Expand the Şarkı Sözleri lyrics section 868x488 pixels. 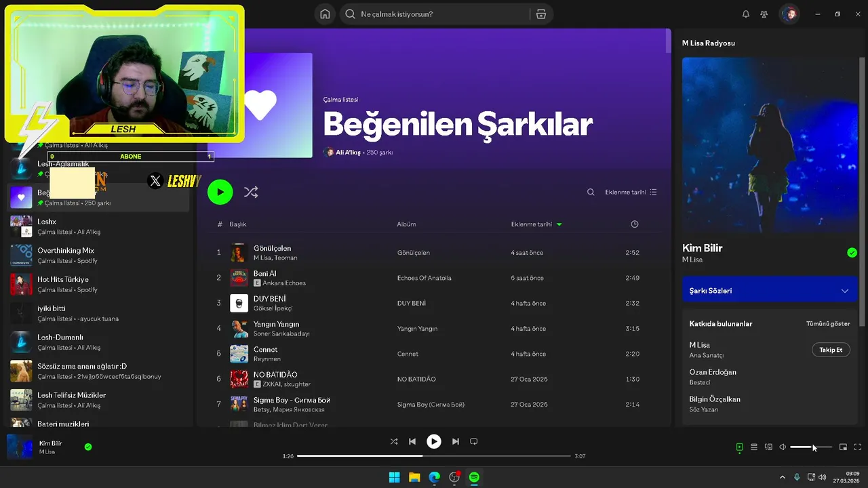tap(770, 291)
